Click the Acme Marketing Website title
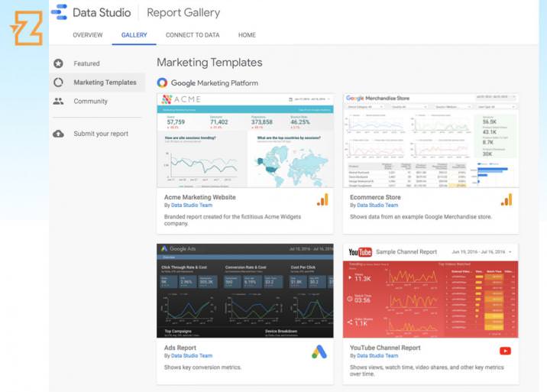Image resolution: width=547 pixels, height=392 pixels. tap(200, 197)
